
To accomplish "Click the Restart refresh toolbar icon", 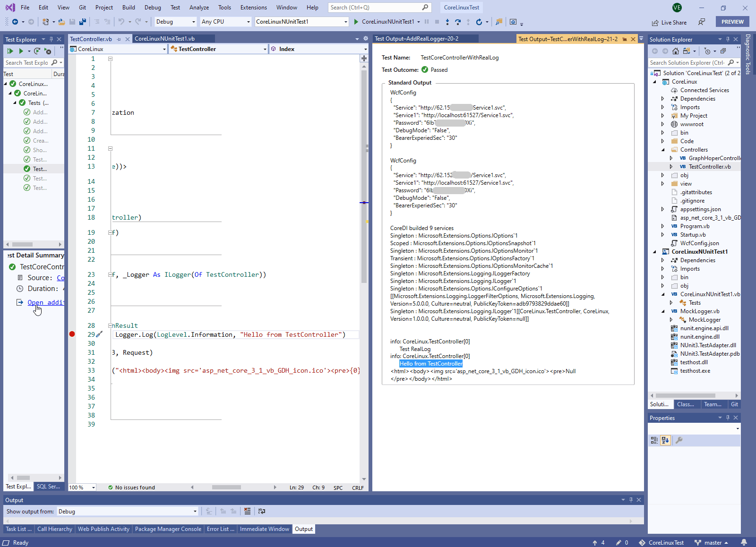I will point(479,22).
